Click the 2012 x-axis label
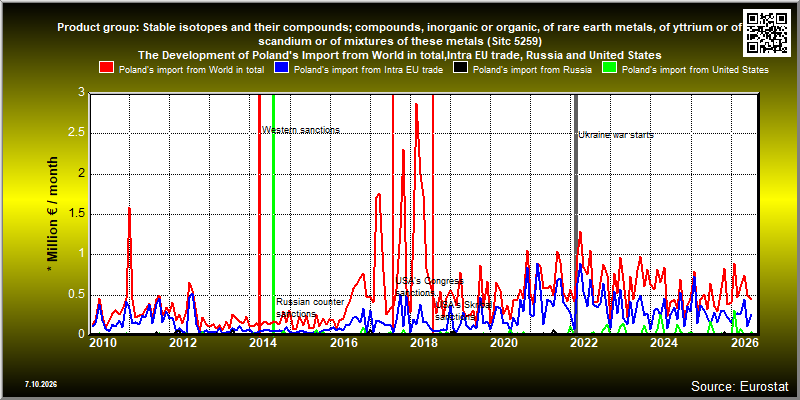 (x=183, y=343)
